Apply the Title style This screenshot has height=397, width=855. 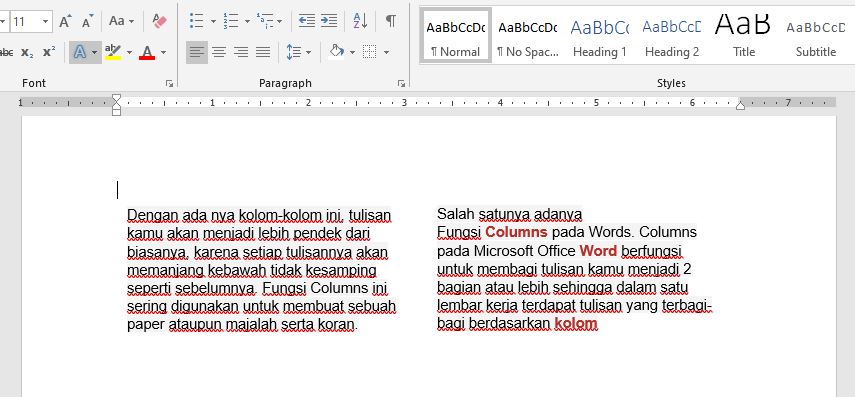pyautogui.click(x=744, y=35)
